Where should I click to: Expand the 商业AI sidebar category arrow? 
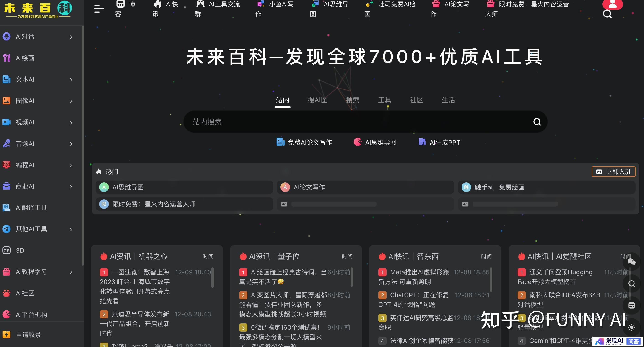click(x=71, y=187)
